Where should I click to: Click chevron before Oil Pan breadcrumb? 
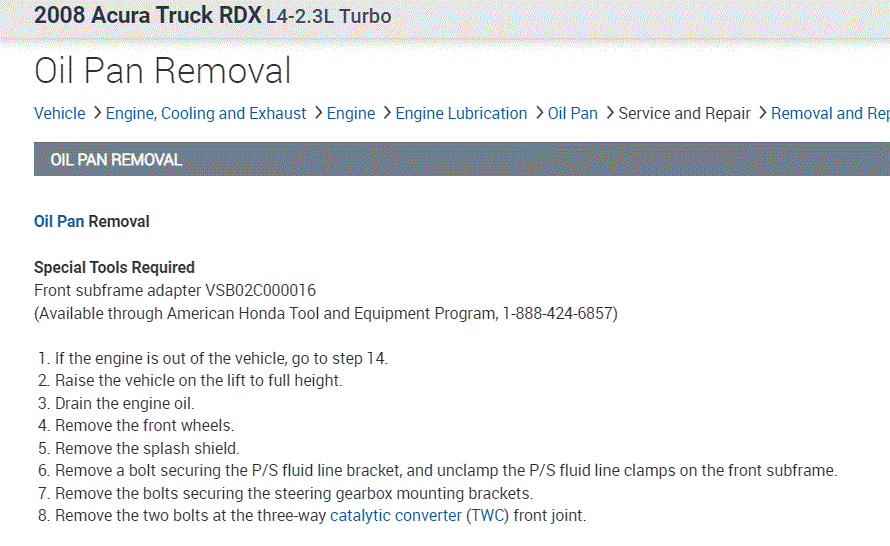(x=539, y=114)
